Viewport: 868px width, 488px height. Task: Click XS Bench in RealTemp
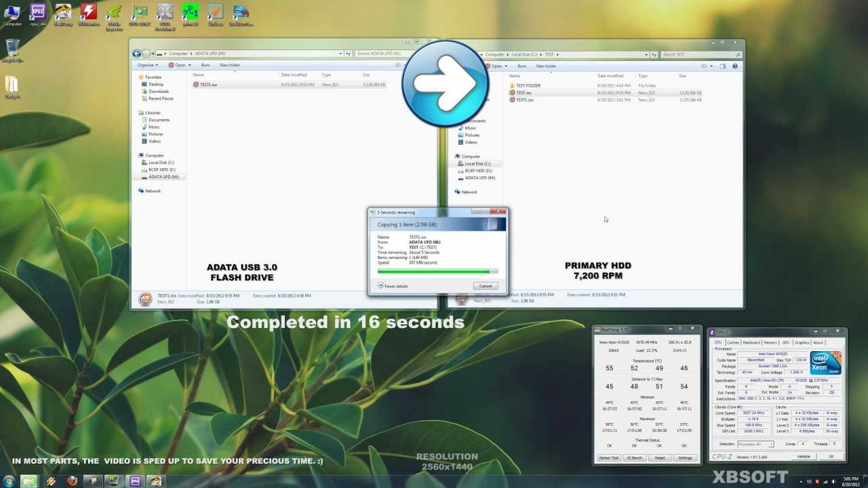[634, 457]
